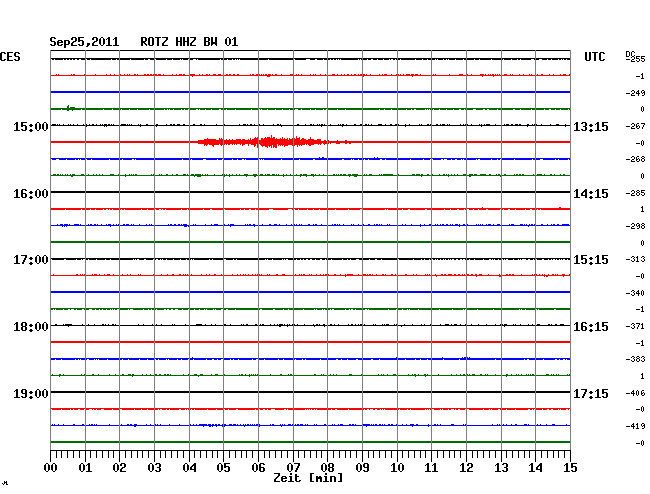
Task: Select the 10 minute axis label
Action: pos(397,467)
